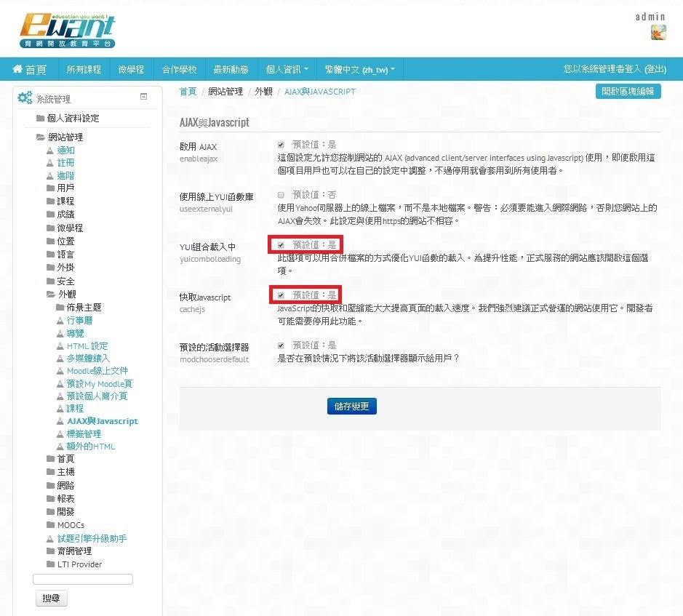Image resolution: width=683 pixels, height=616 pixels.
Task: Click the admin user avatar
Action: click(658, 33)
